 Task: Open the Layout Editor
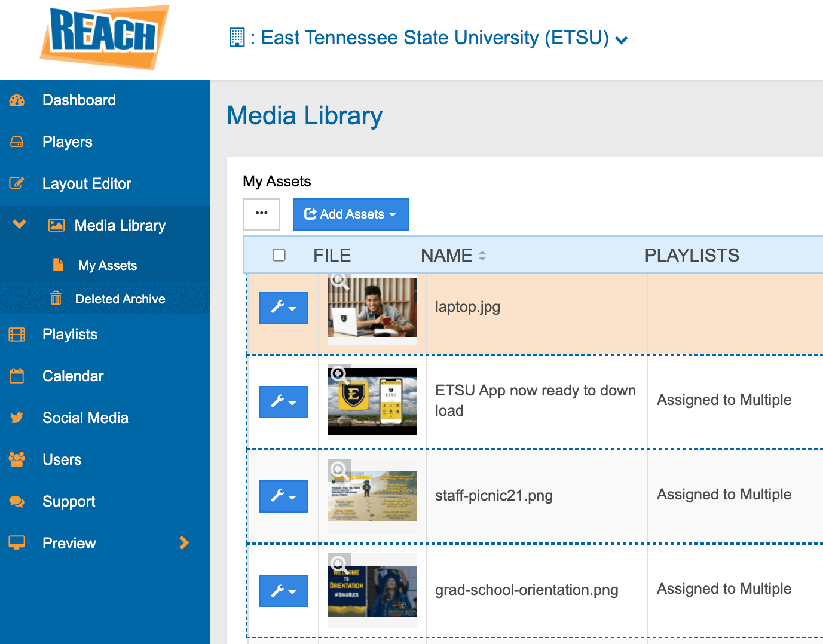pos(86,183)
